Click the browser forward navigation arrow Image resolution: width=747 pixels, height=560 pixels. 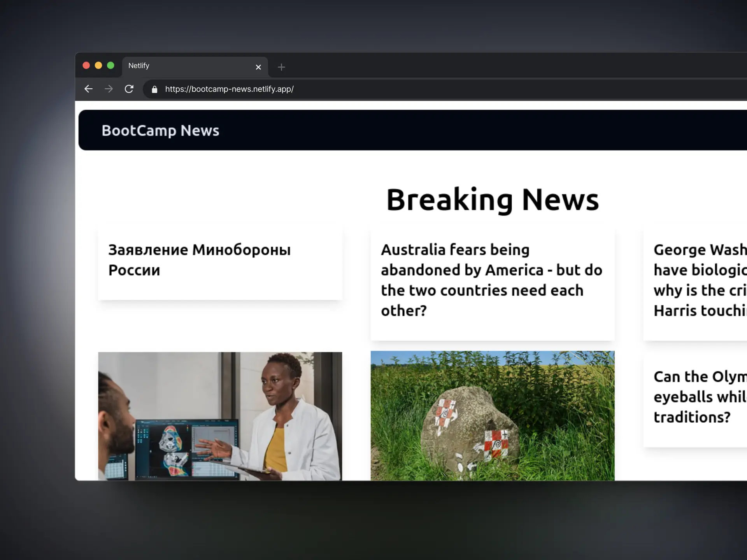click(x=109, y=89)
